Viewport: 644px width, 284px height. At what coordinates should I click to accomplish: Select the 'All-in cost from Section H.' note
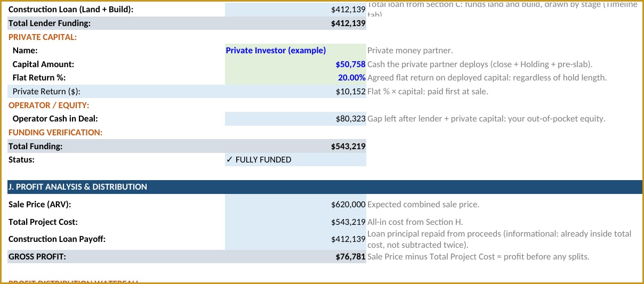[415, 222]
